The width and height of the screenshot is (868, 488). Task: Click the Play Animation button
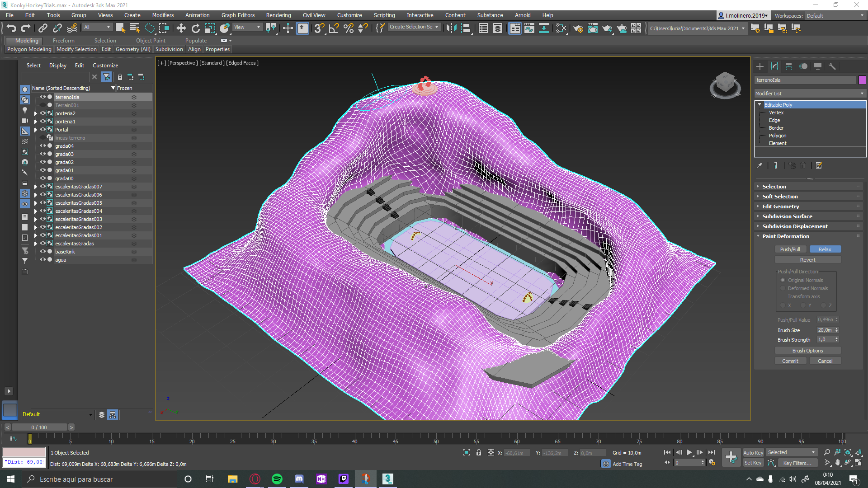689,452
